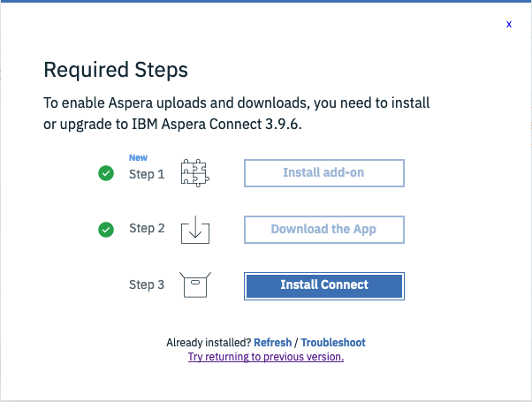The width and height of the screenshot is (532, 402).
Task: Click the Install Connect button
Action: (323, 285)
